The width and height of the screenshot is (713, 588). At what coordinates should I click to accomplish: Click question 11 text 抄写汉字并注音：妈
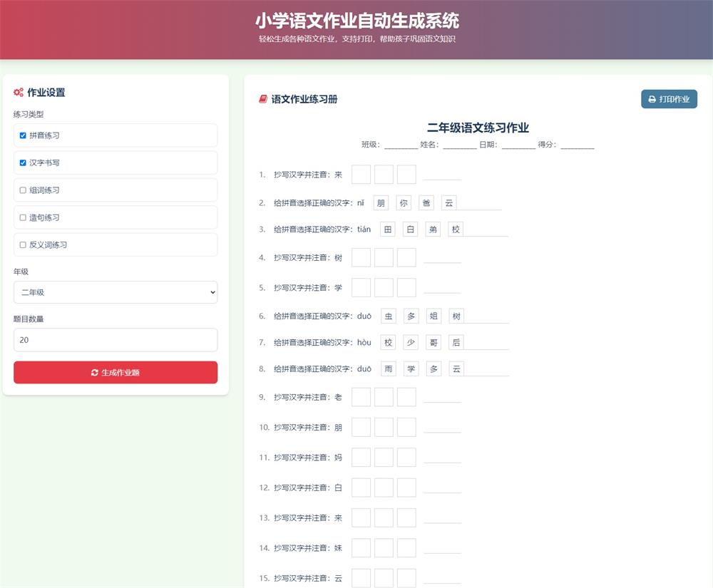pos(308,458)
